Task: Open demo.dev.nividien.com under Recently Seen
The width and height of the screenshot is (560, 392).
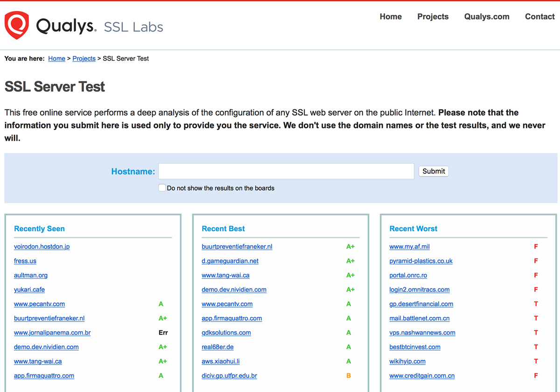Action: click(46, 347)
